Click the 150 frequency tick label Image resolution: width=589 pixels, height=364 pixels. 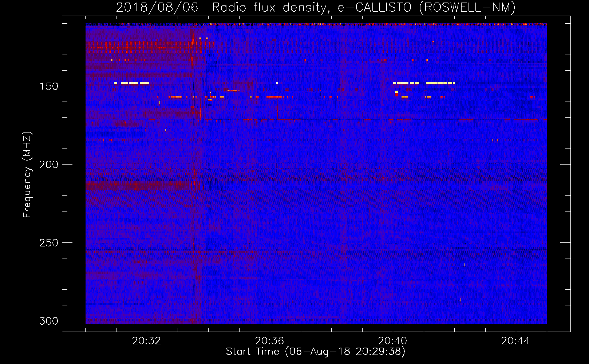[48, 86]
